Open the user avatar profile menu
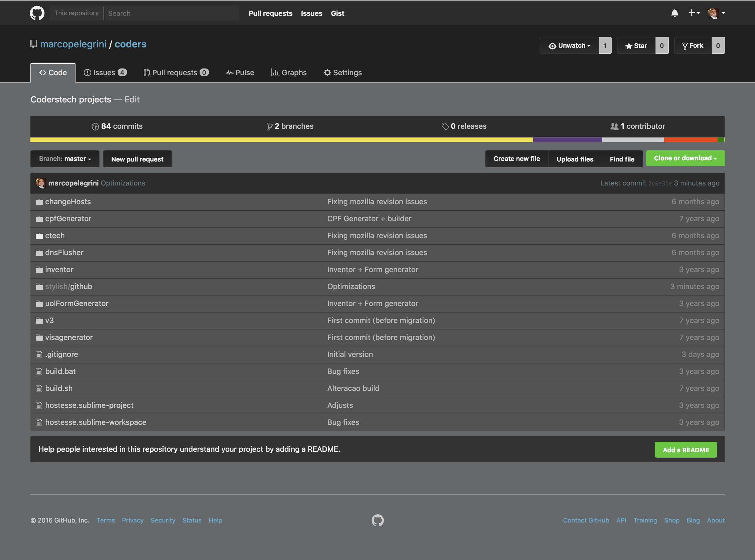 pyautogui.click(x=716, y=13)
